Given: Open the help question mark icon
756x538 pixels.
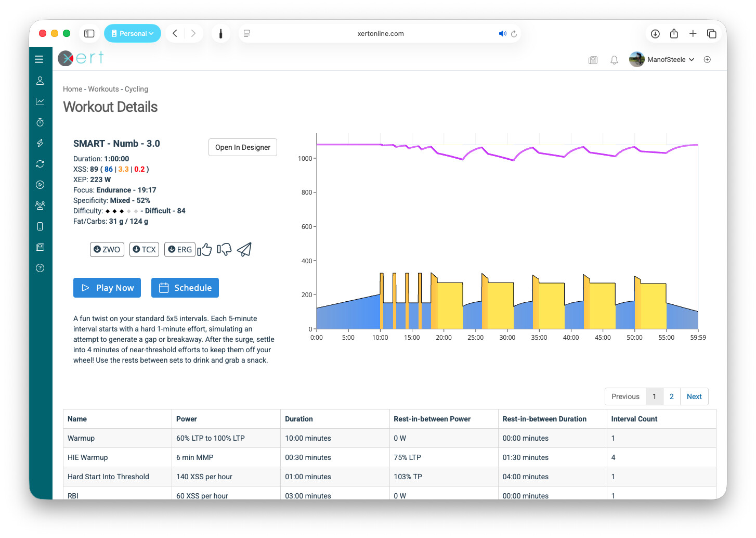Looking at the screenshot, I should pyautogui.click(x=40, y=268).
